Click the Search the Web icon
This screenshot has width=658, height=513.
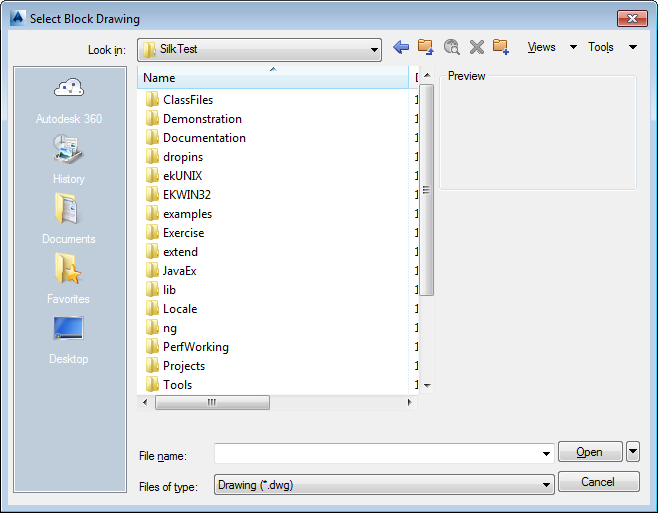[x=452, y=47]
